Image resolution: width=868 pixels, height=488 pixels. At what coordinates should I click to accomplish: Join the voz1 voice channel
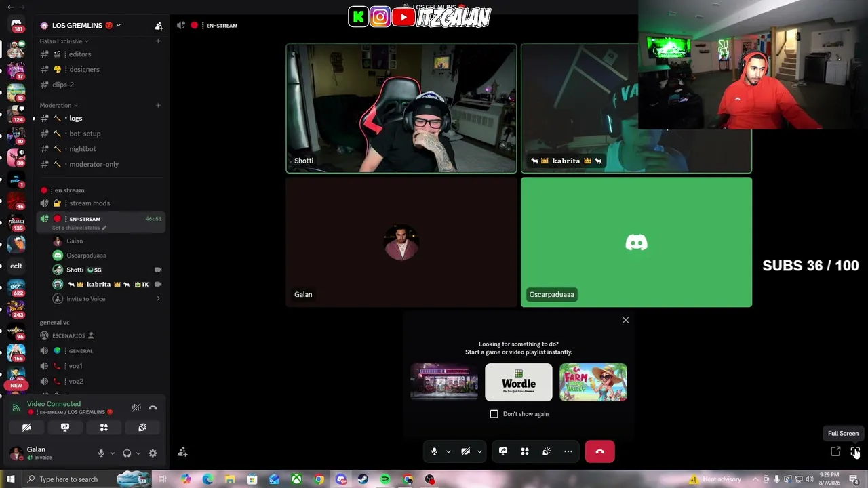pyautogui.click(x=100, y=366)
